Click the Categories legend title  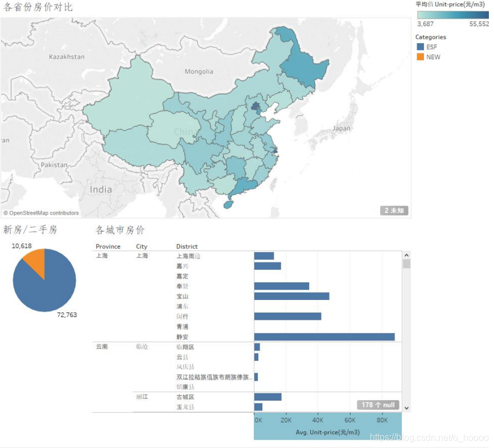coord(431,37)
